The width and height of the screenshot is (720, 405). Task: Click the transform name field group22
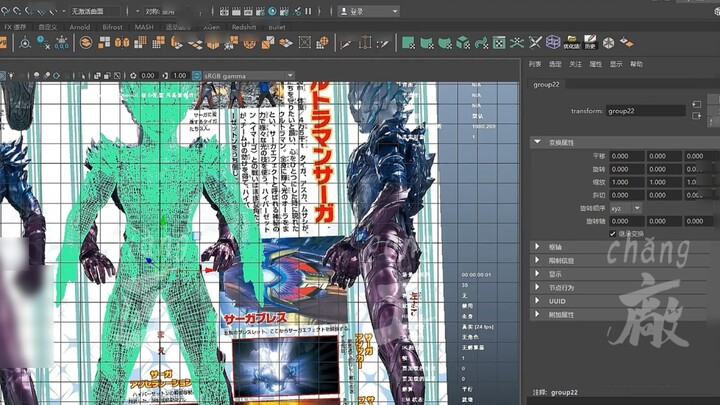pos(646,111)
